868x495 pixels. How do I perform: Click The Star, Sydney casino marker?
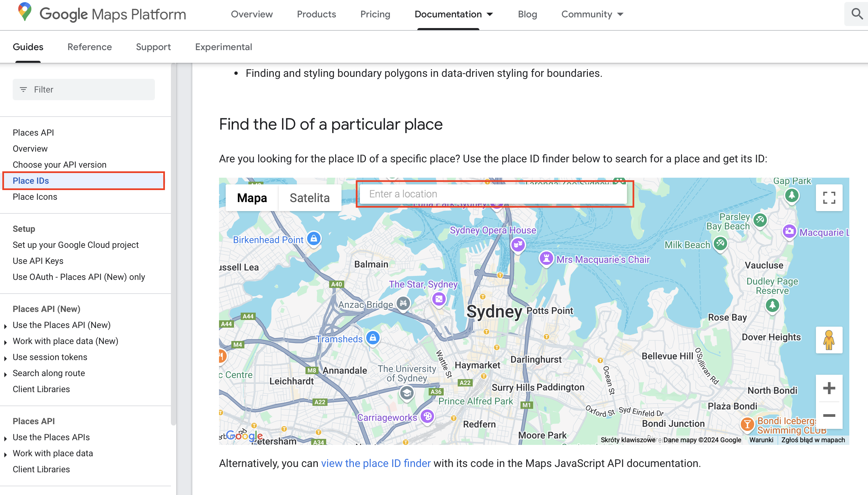439,299
